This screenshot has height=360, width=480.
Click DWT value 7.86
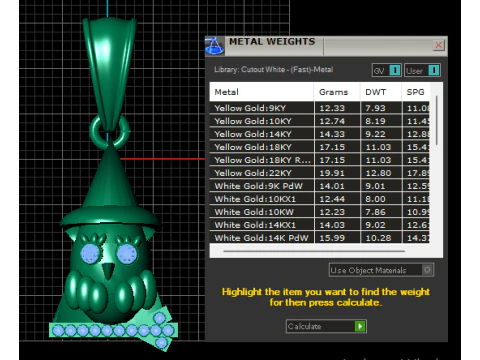click(x=375, y=212)
